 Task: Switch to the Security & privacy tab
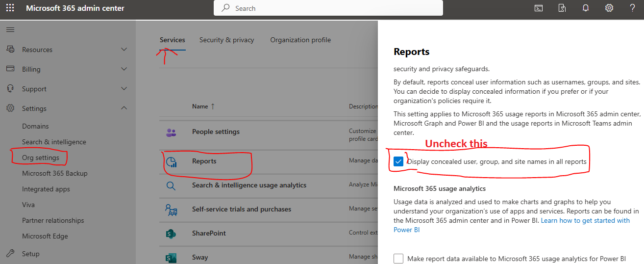click(226, 40)
